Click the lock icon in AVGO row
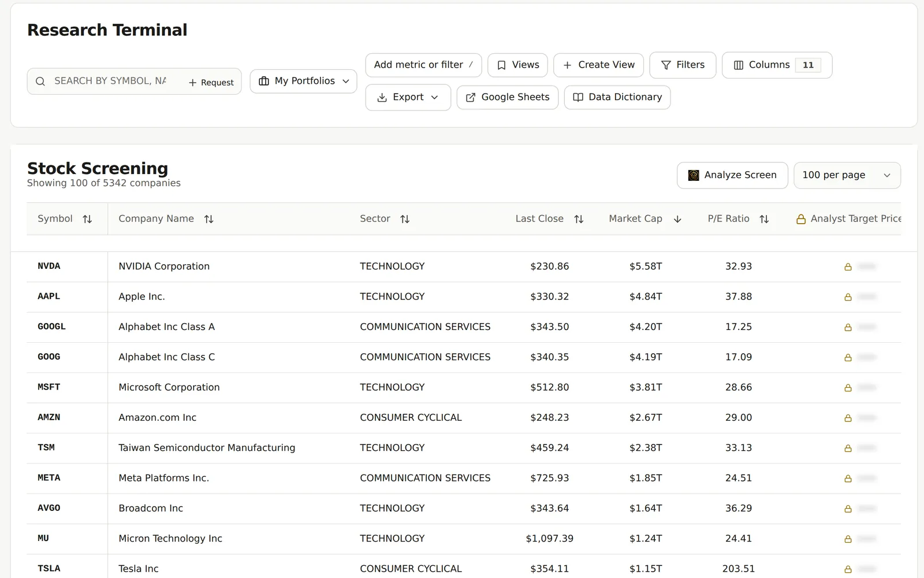Screen dimensions: 924x578 pos(848,509)
